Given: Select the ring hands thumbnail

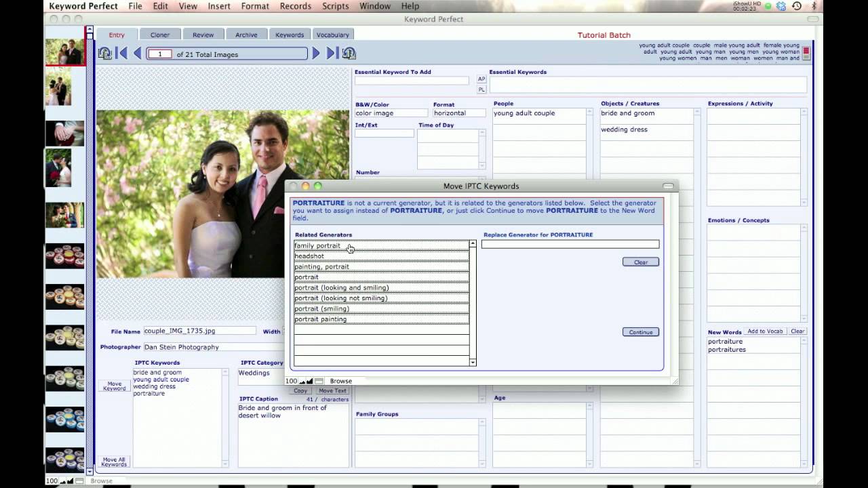Looking at the screenshot, I should pos(65,134).
